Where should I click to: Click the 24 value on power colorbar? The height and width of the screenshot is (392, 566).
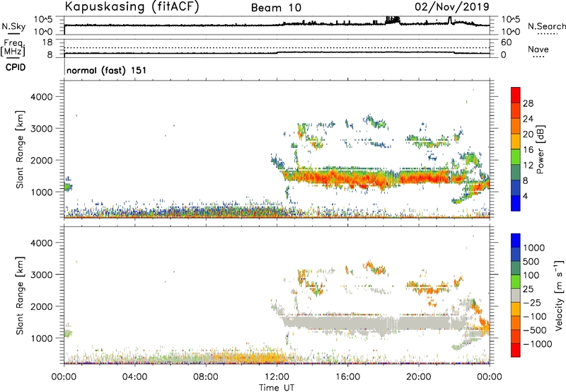[528, 119]
